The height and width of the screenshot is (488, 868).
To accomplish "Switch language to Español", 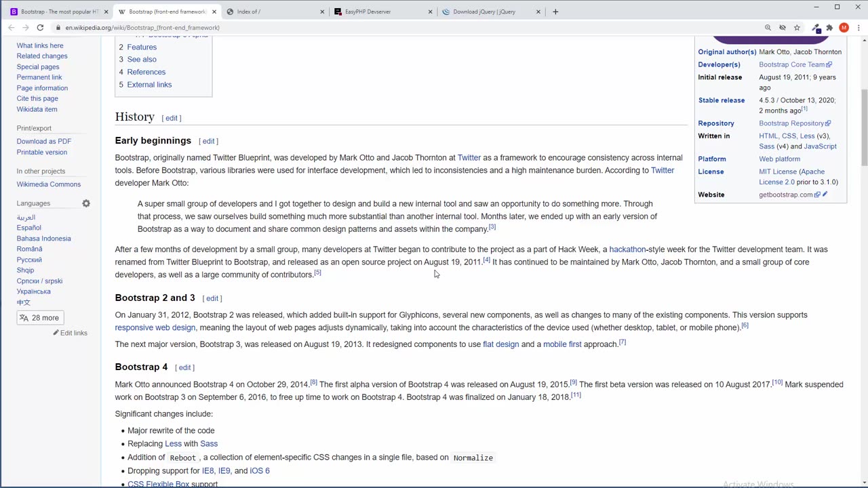I will 29,228.
